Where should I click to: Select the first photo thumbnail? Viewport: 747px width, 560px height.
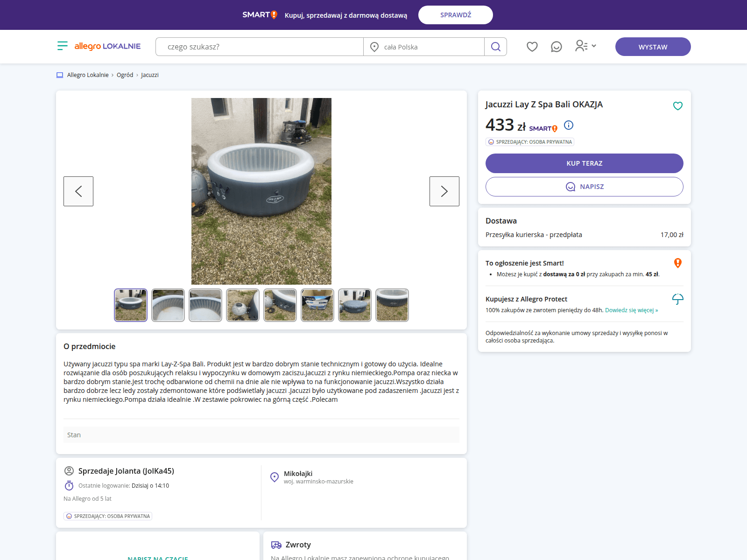(x=131, y=305)
